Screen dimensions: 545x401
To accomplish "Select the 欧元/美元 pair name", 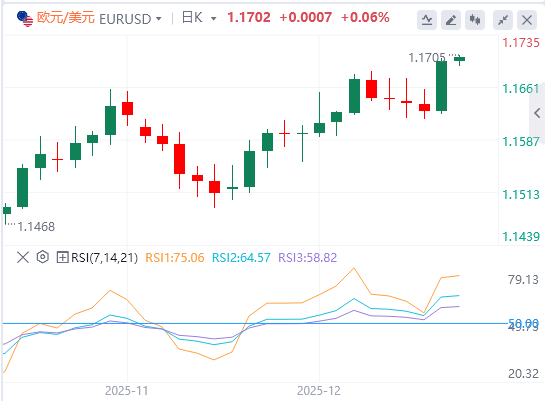I will [66, 18].
